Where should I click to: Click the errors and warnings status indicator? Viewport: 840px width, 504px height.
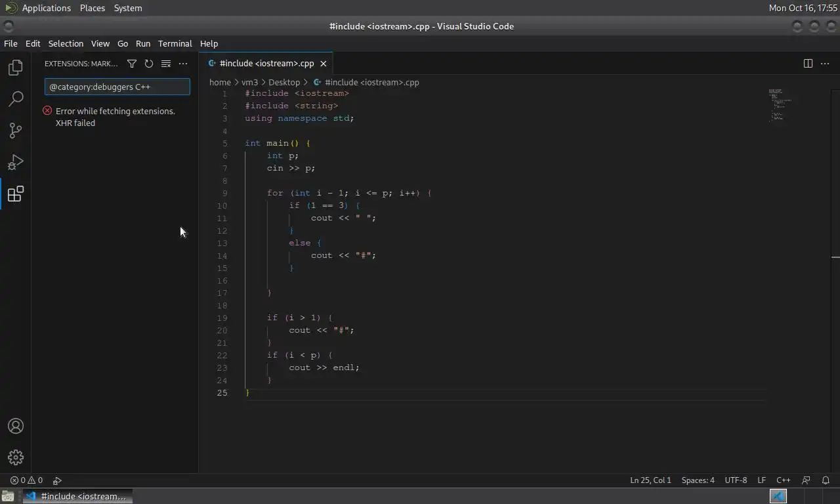pyautogui.click(x=26, y=480)
